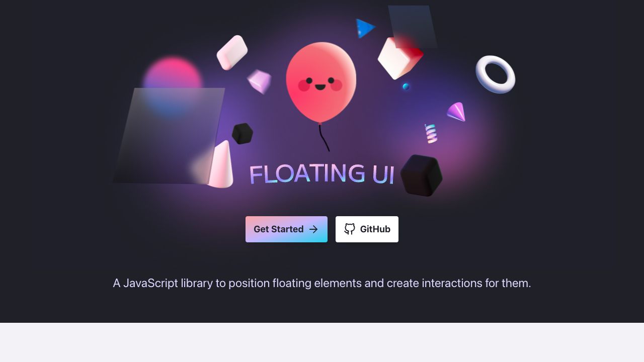644x362 pixels.
Task: Click the arrow icon in Get Started
Action: coord(313,229)
